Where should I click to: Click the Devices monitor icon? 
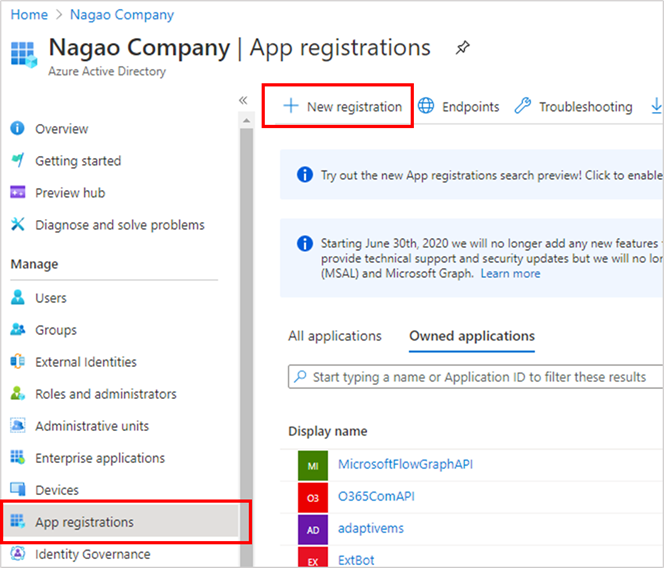click(17, 489)
